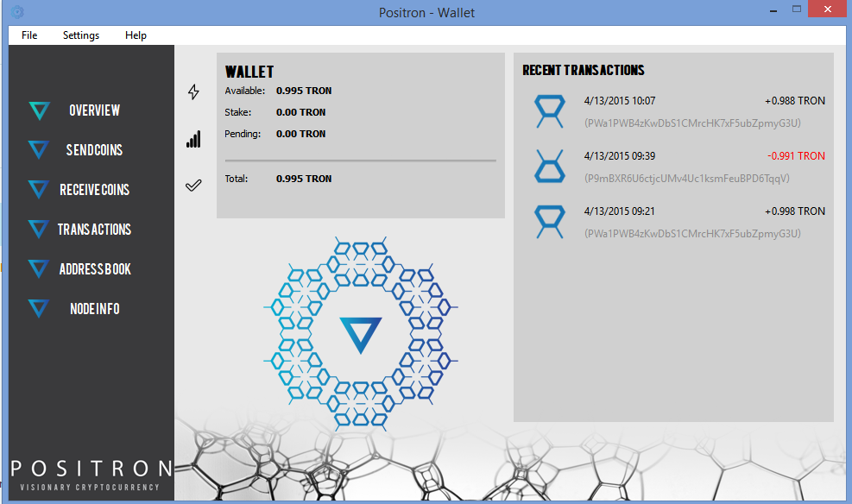The image size is (852, 504).
Task: Click the 4/13/2015 09:39 transaction date
Action: (x=620, y=156)
